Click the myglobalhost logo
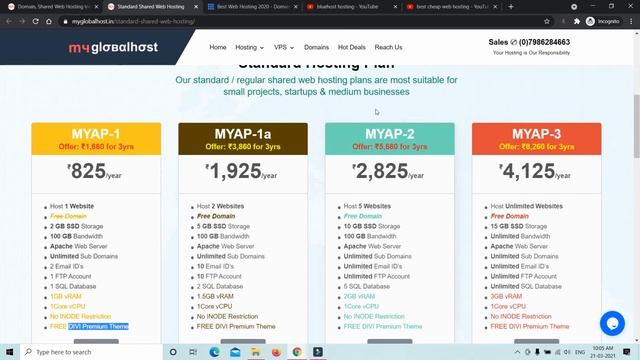The height and width of the screenshot is (360, 640). 113,47
